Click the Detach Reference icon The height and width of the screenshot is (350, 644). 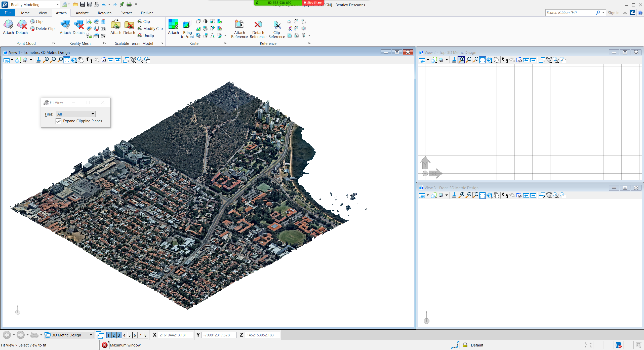(x=258, y=24)
